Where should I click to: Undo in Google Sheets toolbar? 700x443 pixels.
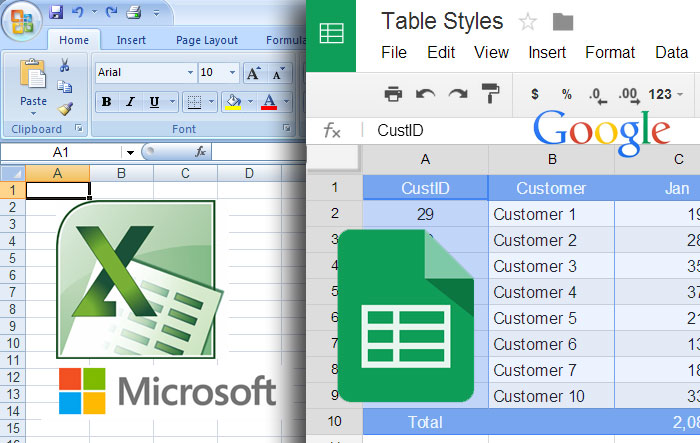(x=425, y=94)
